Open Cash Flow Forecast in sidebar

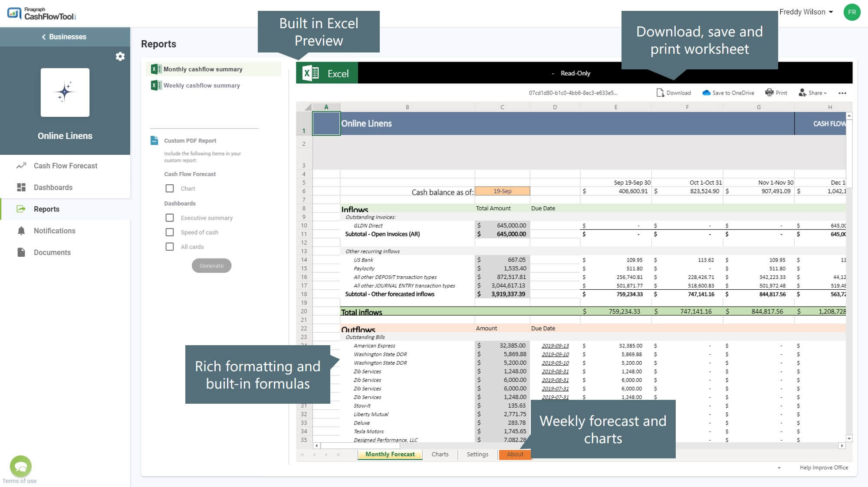tap(65, 166)
